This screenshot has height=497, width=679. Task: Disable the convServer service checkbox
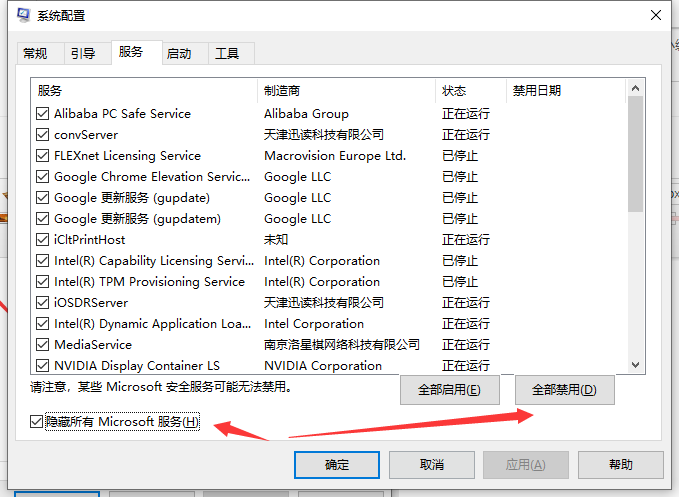coord(43,135)
